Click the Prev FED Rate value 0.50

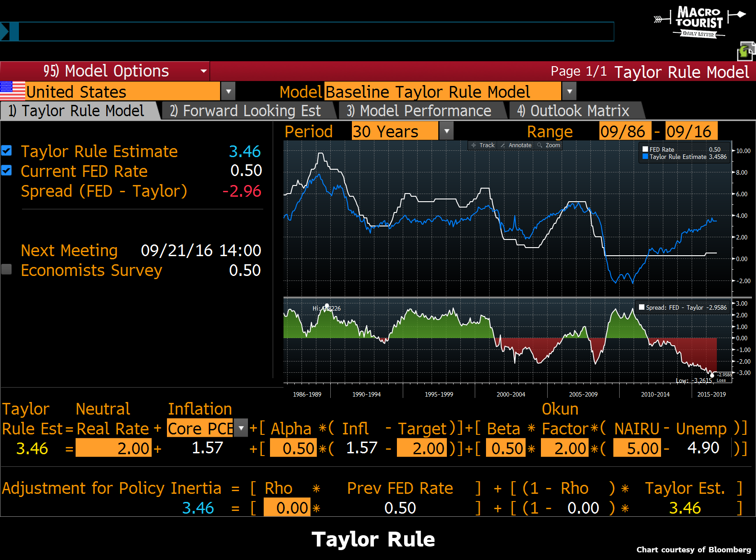(400, 508)
